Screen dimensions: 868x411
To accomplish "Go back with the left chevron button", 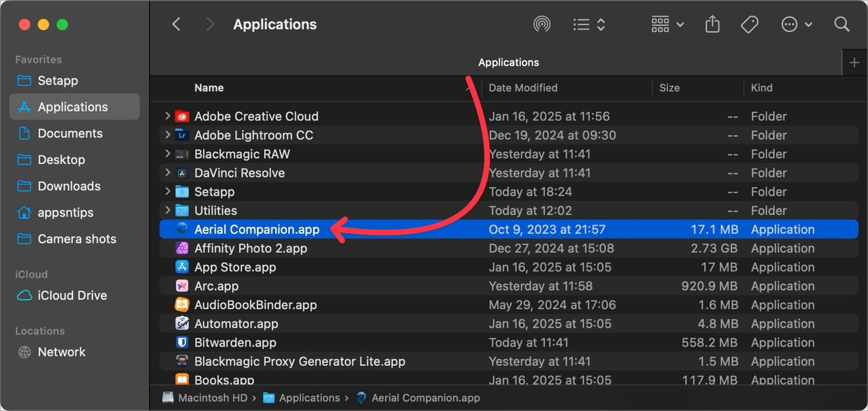I will pos(176,24).
